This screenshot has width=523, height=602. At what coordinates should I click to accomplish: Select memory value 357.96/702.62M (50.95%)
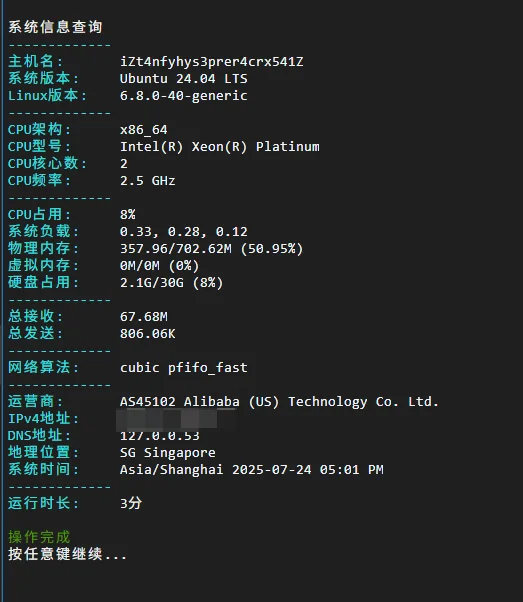coord(212,249)
